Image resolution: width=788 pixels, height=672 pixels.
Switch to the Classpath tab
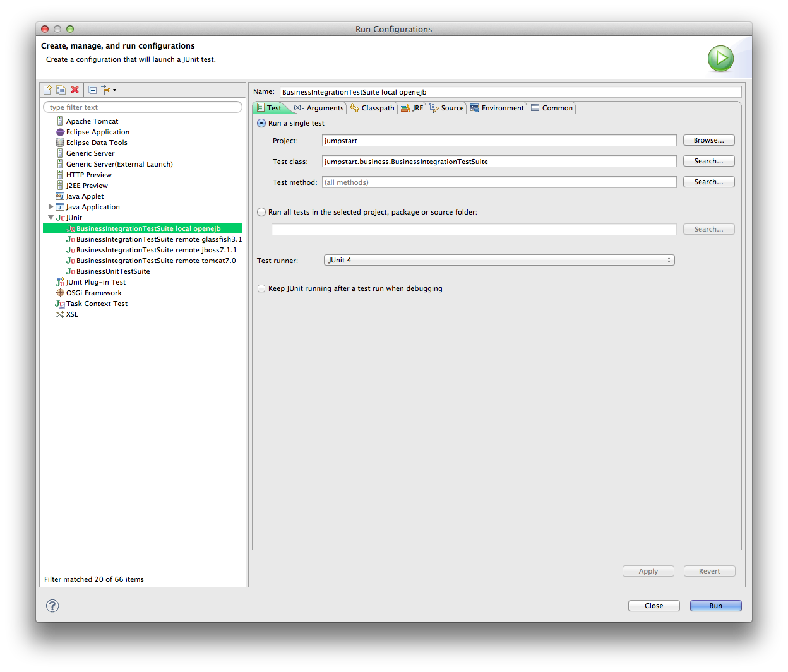point(373,108)
